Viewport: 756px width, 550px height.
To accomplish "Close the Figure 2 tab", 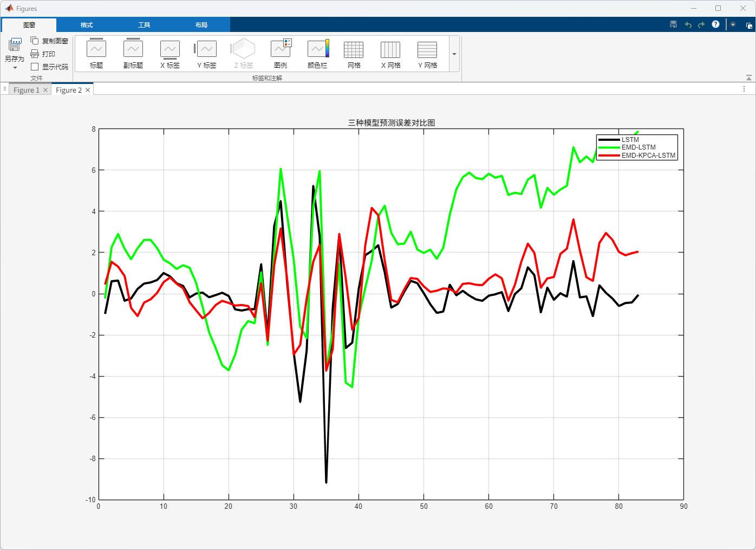I will point(88,90).
